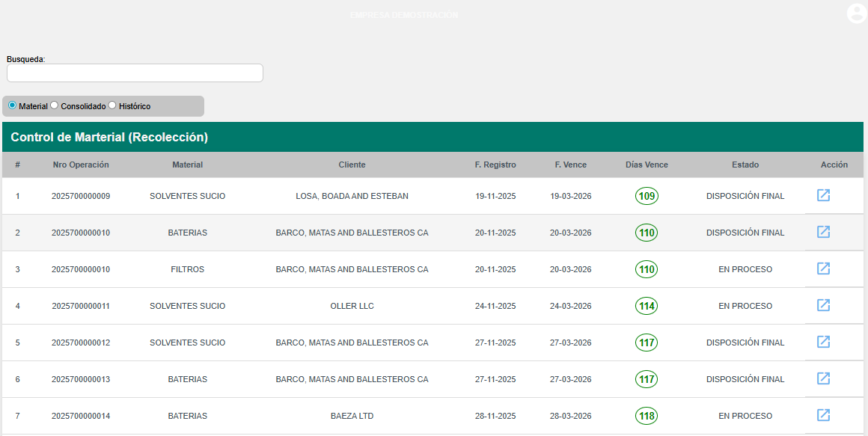Select the Material radio button
This screenshot has height=436, width=868.
click(12, 105)
